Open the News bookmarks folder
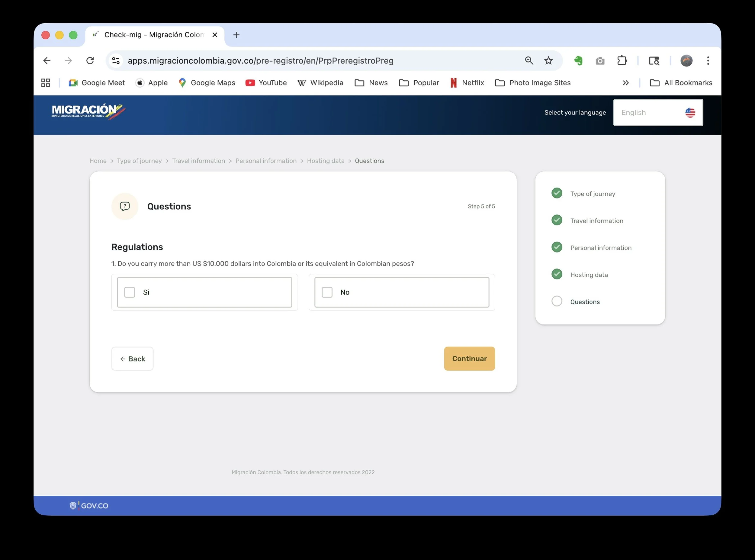Image resolution: width=755 pixels, height=560 pixels. 371,83
